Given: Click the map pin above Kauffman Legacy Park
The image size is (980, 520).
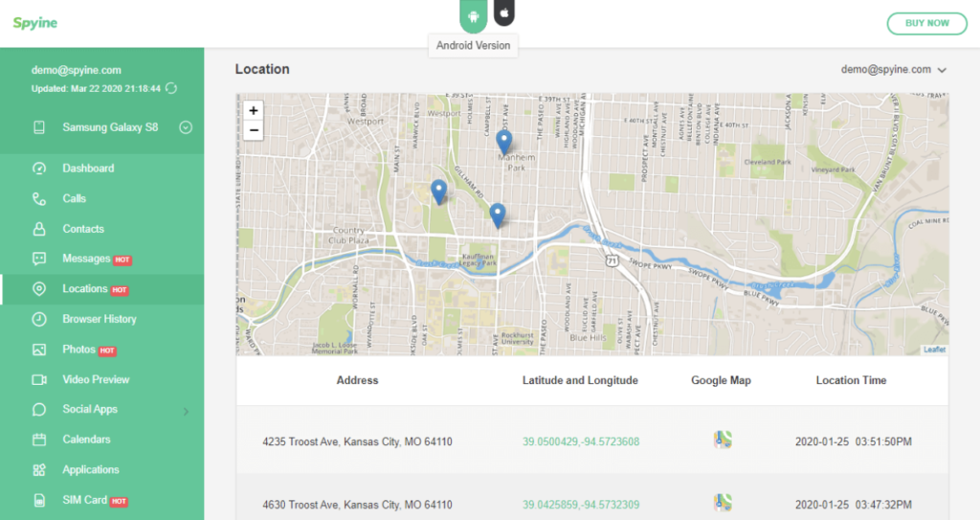Looking at the screenshot, I should pyautogui.click(x=497, y=215).
